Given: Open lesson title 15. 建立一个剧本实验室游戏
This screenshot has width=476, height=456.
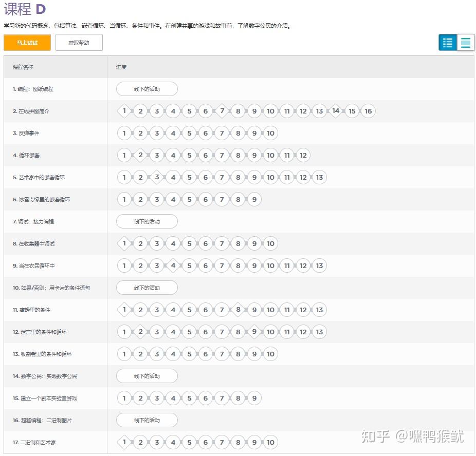Looking at the screenshot, I should pyautogui.click(x=45, y=398).
